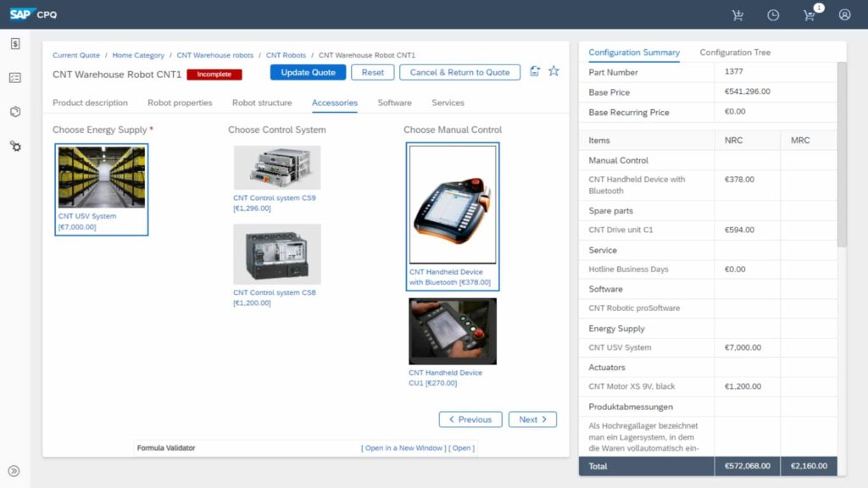Go to Next configuration step

tap(532, 419)
